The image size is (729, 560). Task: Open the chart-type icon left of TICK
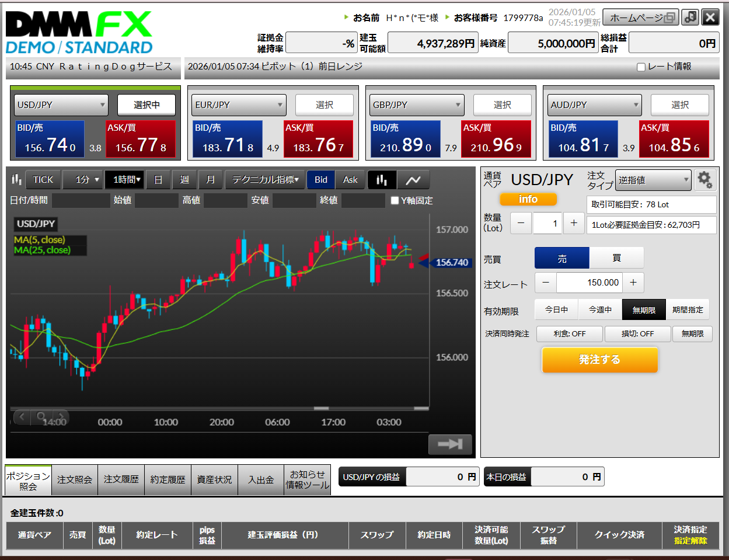(17, 180)
